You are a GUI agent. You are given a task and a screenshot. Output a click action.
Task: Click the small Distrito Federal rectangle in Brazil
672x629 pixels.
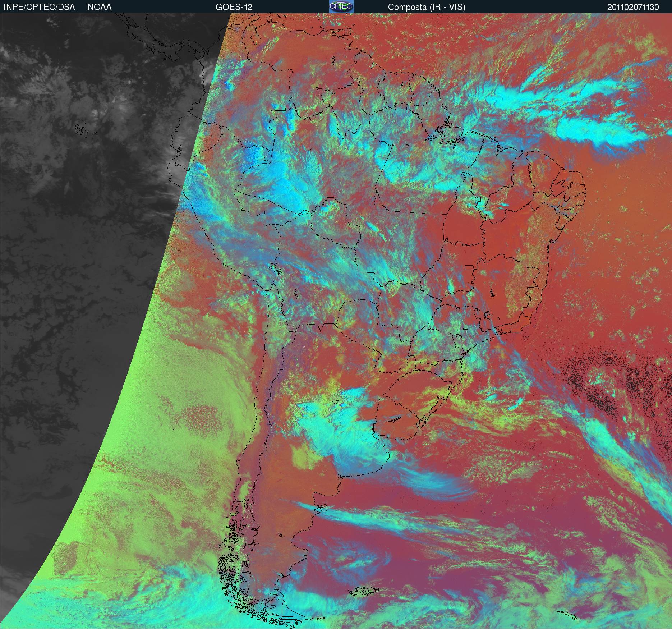(469, 267)
